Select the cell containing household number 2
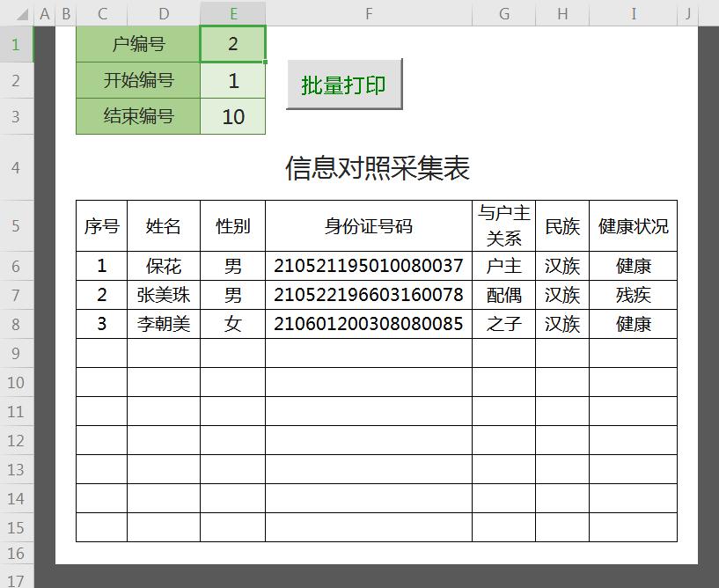The height and width of the screenshot is (588, 719). (x=233, y=44)
